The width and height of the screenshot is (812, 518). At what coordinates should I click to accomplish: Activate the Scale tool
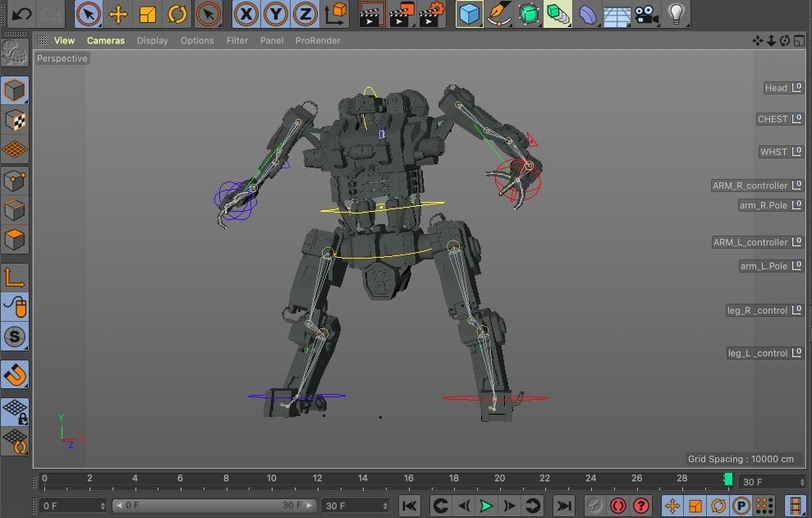click(x=148, y=14)
